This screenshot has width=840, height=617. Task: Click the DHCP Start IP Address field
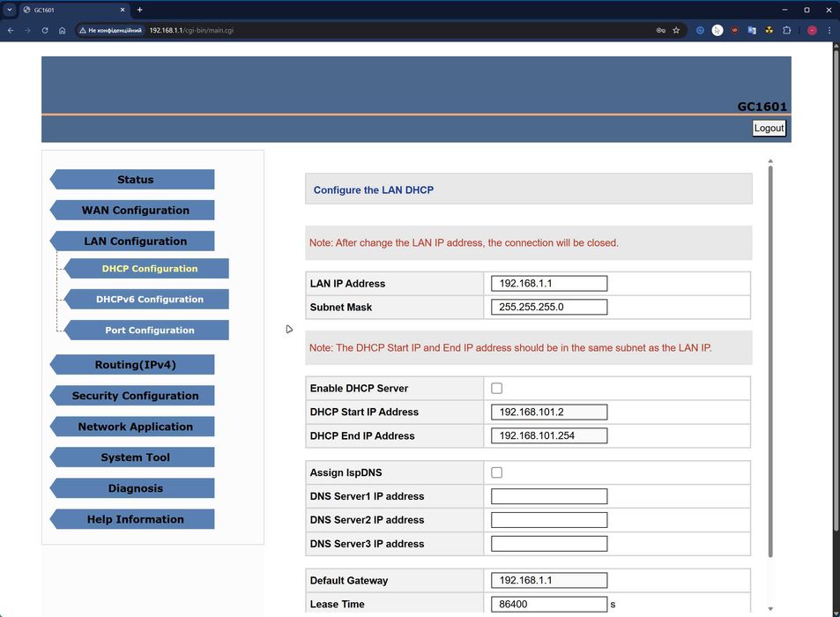[549, 412]
